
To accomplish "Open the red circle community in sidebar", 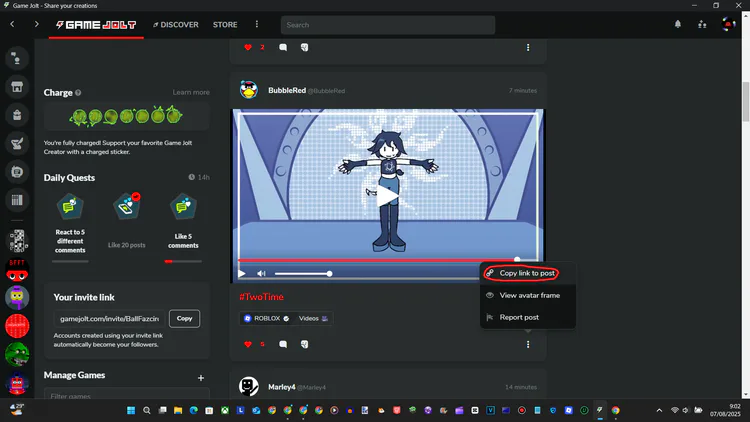I will click(x=17, y=326).
